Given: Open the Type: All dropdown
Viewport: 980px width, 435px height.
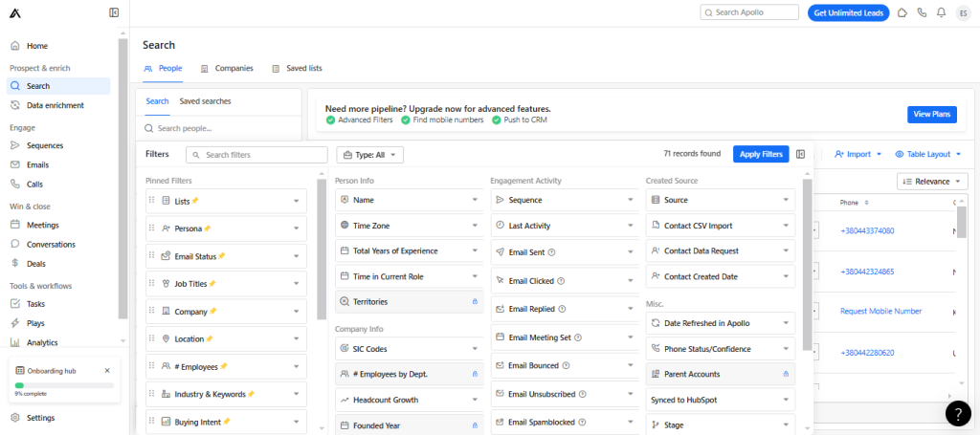Looking at the screenshot, I should click(x=370, y=155).
